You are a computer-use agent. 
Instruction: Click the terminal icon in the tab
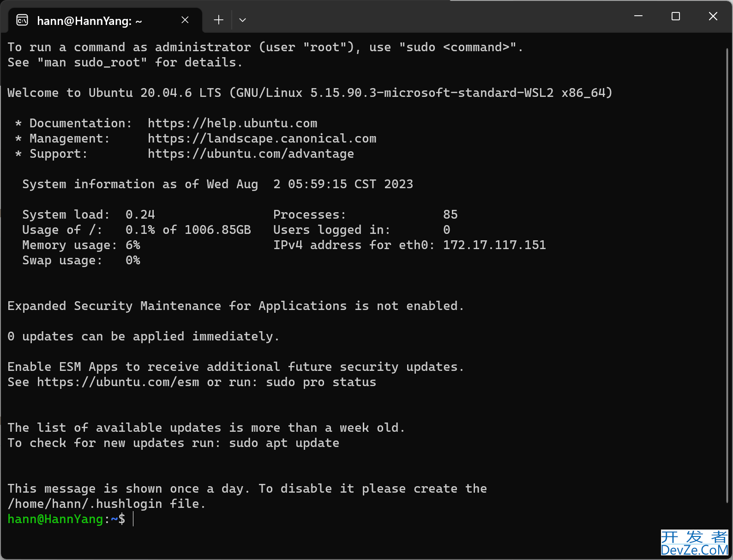pyautogui.click(x=22, y=20)
